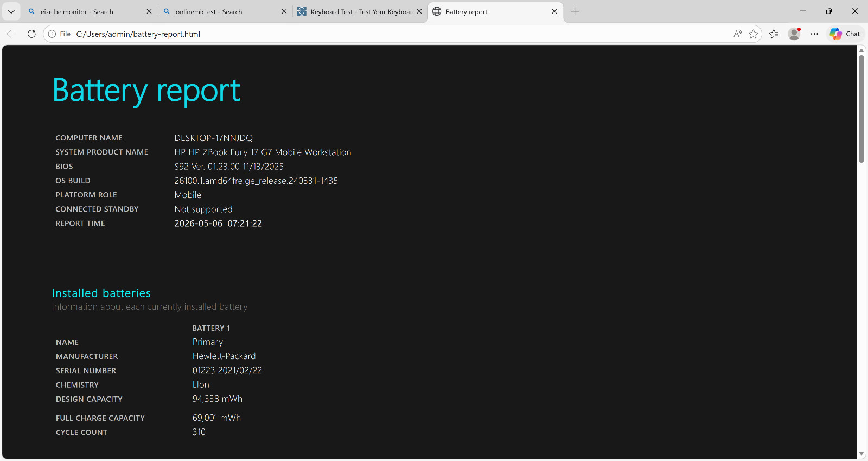Activate Read aloud icon in address bar

pos(737,34)
